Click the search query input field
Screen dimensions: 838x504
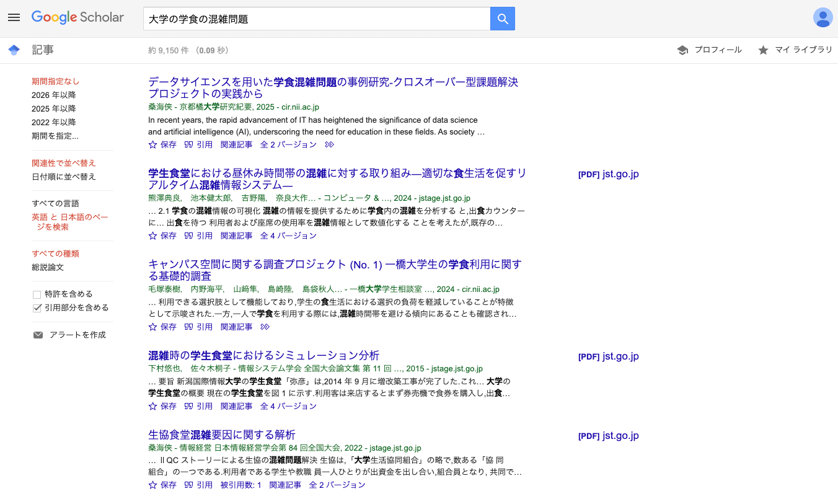coord(317,19)
